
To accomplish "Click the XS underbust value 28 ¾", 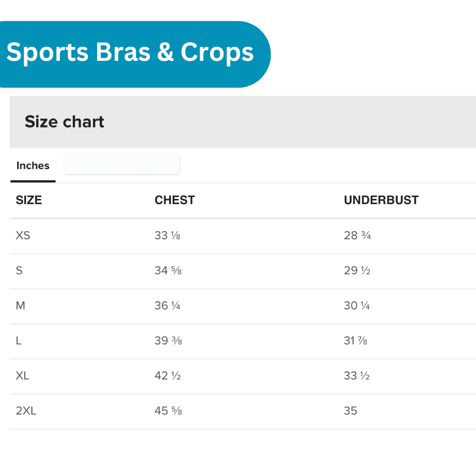I will coord(357,235).
